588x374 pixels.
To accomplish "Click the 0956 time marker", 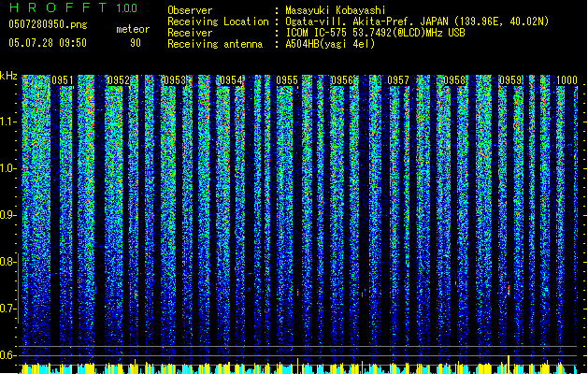I will pos(342,80).
